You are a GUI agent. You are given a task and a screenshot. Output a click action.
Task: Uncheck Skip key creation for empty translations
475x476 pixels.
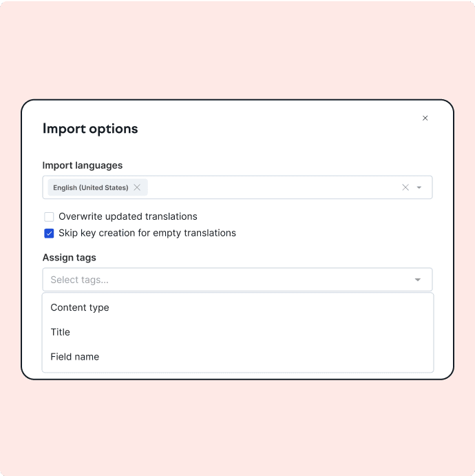(49, 234)
